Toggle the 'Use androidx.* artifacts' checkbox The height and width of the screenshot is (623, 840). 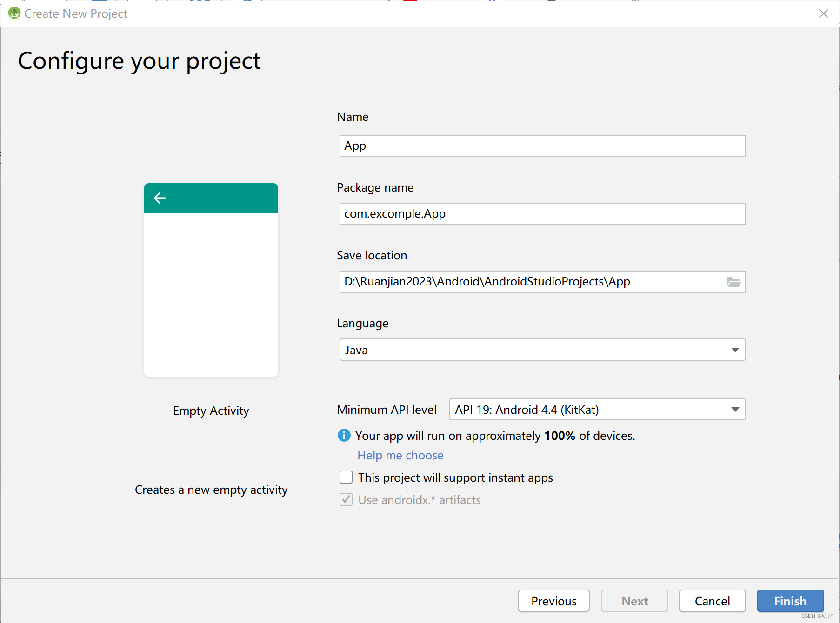pyautogui.click(x=346, y=499)
